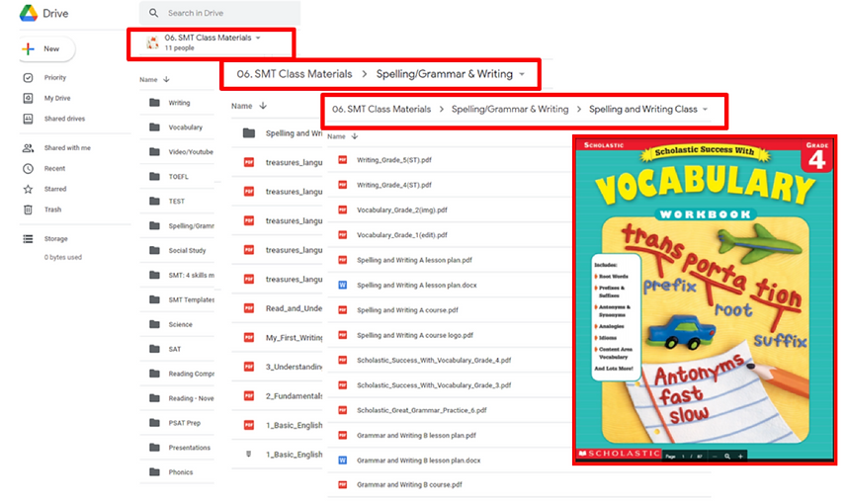The height and width of the screenshot is (504, 848).
Task: Click 06. SMT Class Materials in second breadcrumb
Action: click(295, 74)
